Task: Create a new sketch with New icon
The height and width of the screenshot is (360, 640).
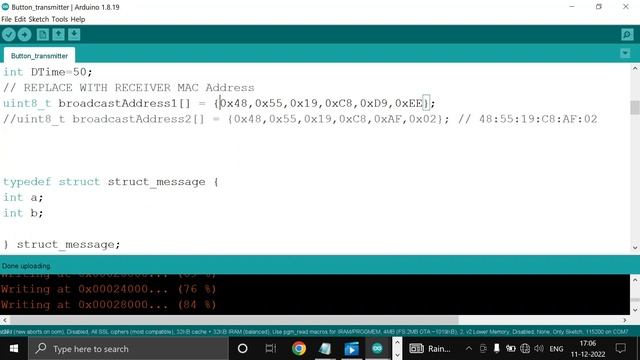Action: pos(42,35)
